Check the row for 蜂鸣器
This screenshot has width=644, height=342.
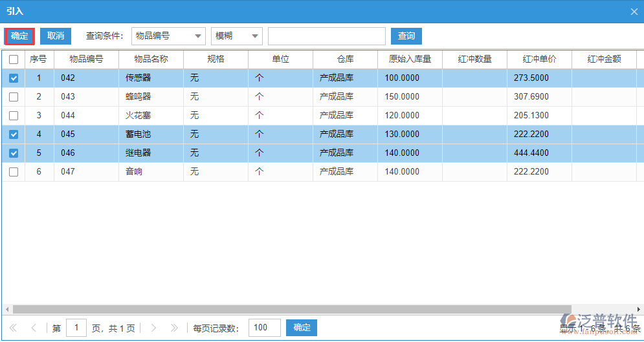(14, 97)
